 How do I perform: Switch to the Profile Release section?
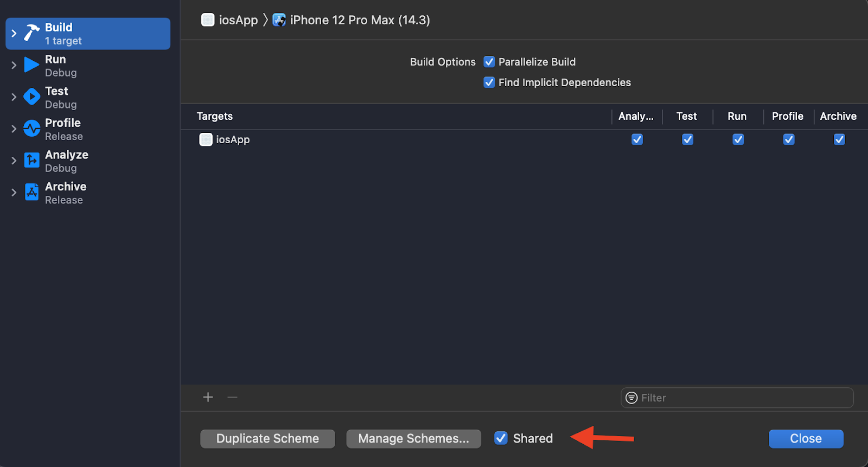62,129
